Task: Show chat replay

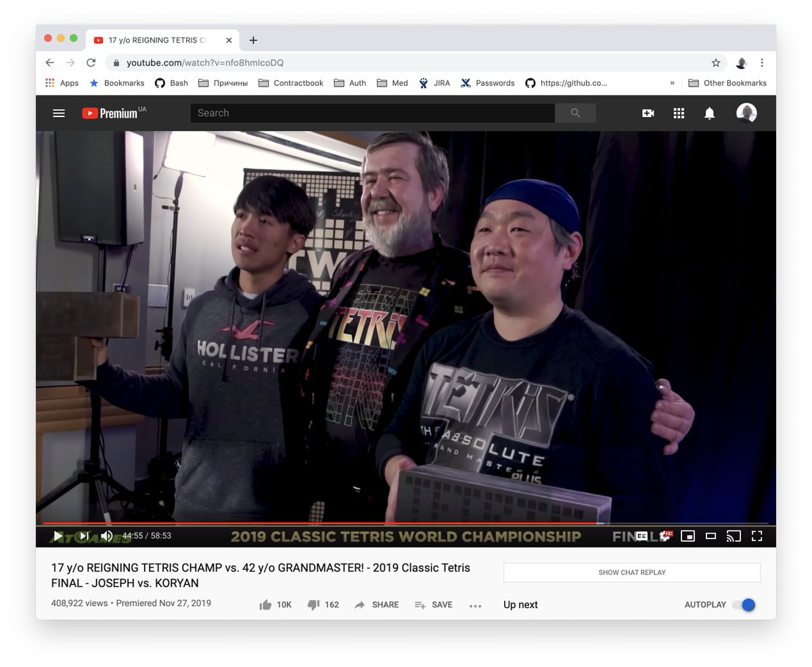Action: point(632,572)
